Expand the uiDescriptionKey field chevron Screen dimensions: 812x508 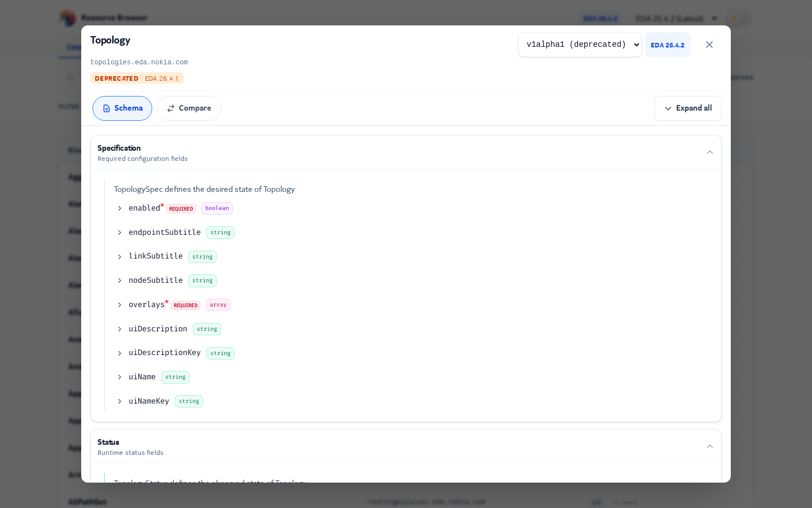[x=120, y=353]
